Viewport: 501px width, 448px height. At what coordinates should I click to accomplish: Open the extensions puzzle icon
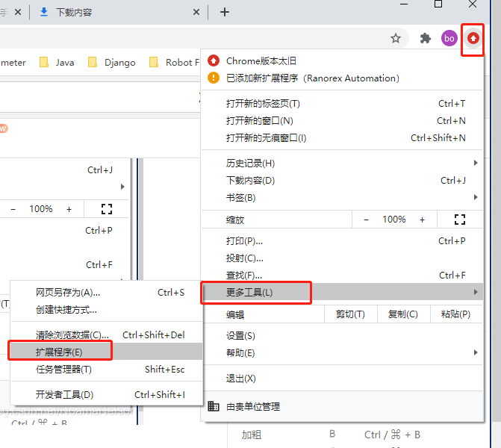(426, 38)
